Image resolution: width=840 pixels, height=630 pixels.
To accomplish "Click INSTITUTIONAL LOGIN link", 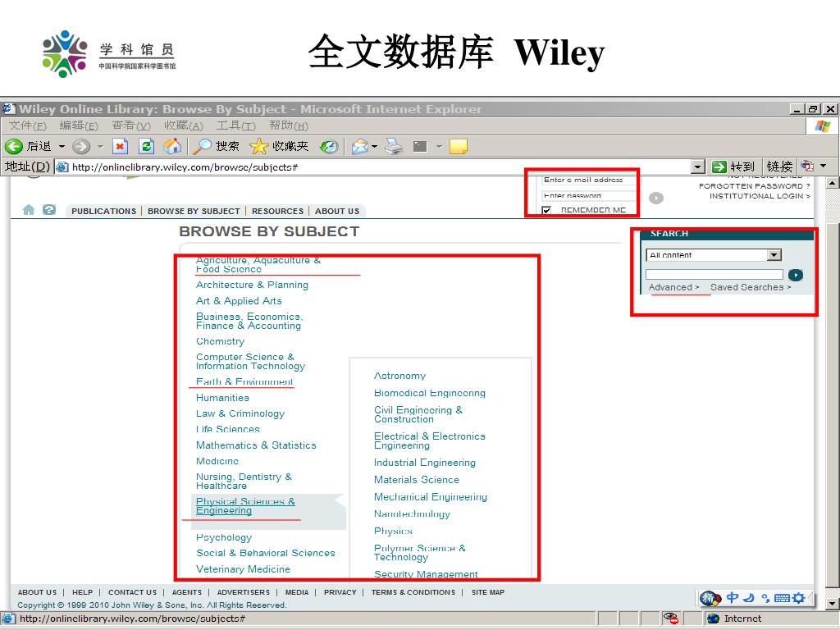I will (760, 196).
